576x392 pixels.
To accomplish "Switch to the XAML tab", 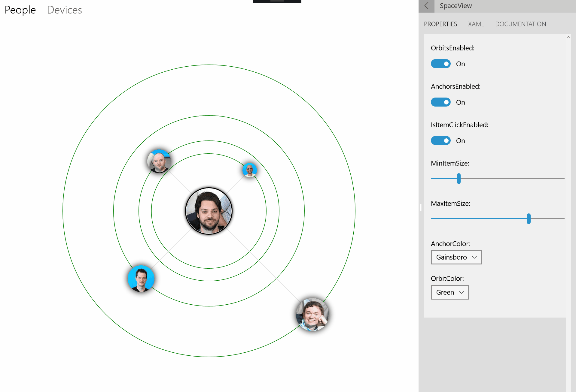I will [476, 24].
